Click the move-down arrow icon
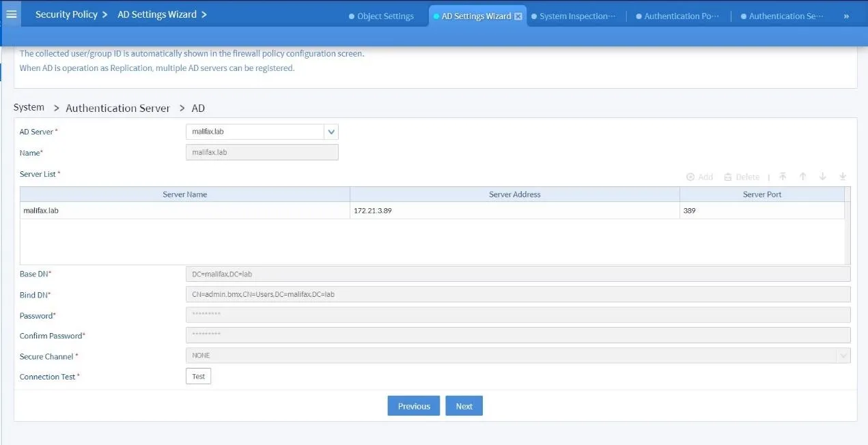Viewport: 868px width, 445px height. pos(822,177)
